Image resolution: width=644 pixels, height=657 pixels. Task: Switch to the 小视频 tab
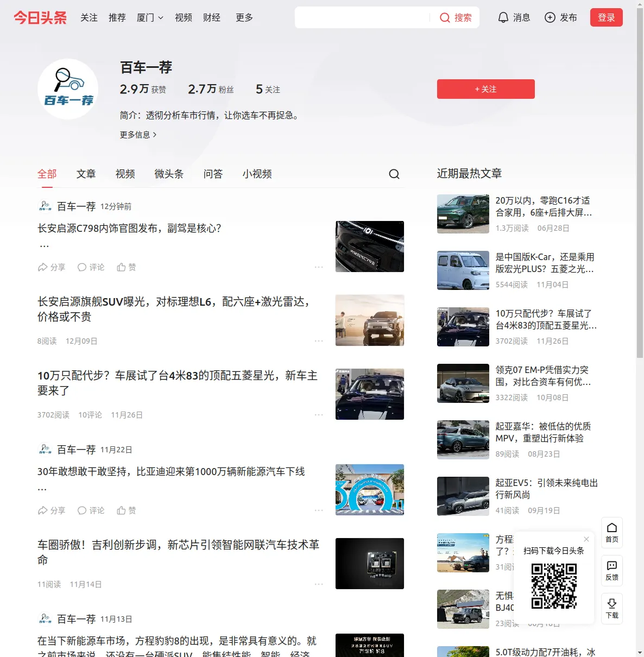[x=257, y=174]
